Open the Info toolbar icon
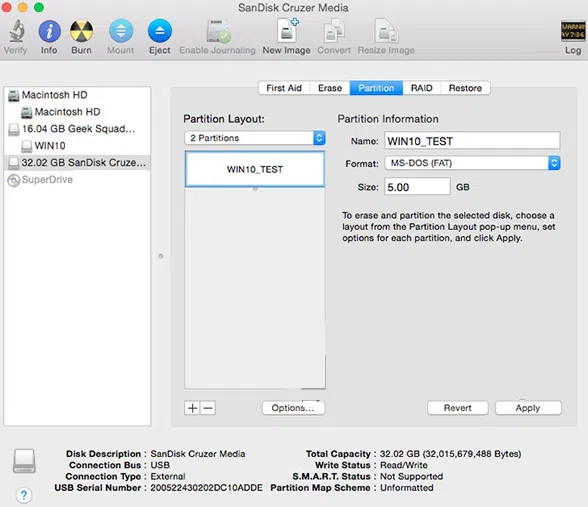 (50, 32)
